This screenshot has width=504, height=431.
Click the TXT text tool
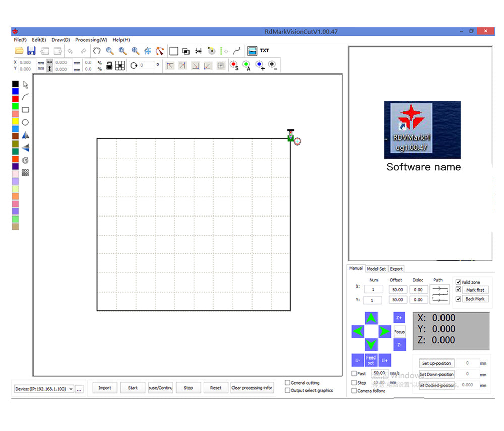coord(265,51)
